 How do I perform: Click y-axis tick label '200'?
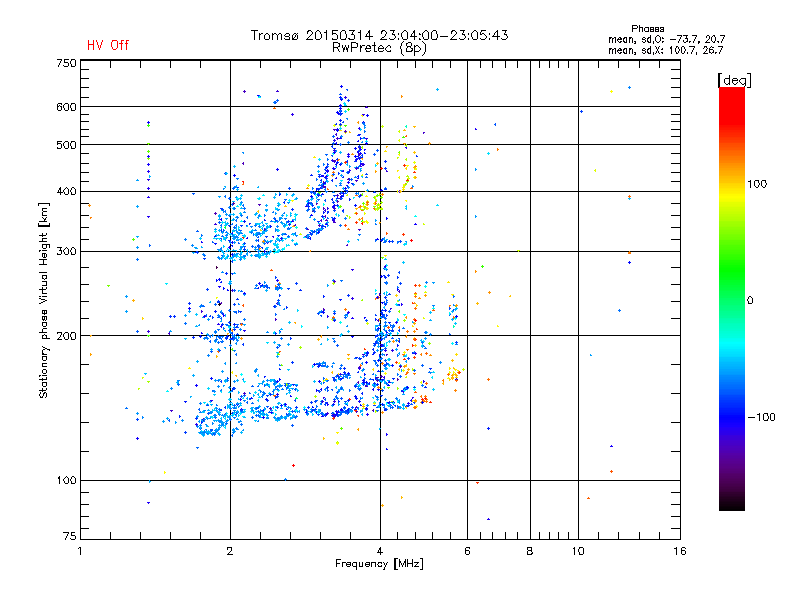pos(66,336)
